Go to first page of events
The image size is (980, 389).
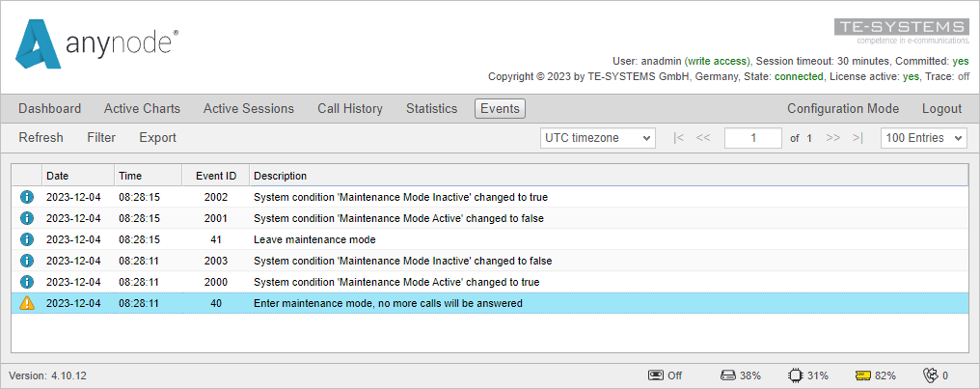click(679, 138)
